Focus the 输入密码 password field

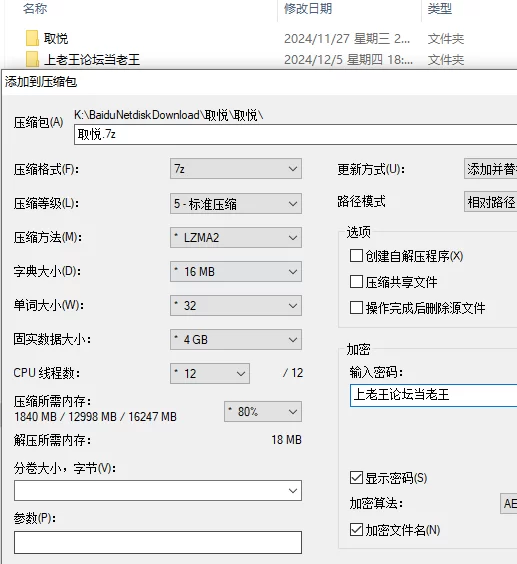tap(433, 395)
